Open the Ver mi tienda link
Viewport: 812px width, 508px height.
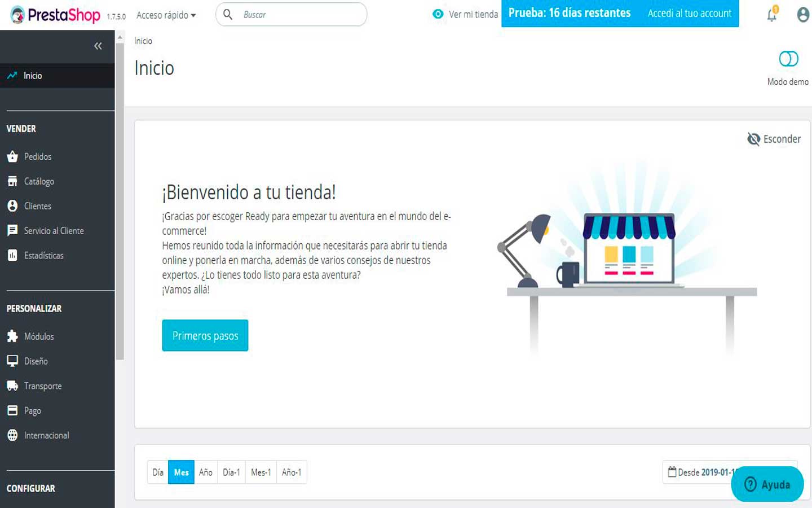[x=466, y=15]
